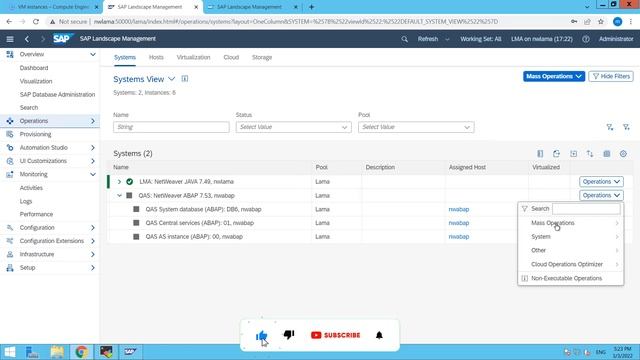Viewport: 640px width, 360px height.
Task: Click the UI Customizations sidebar icon
Action: point(10,161)
